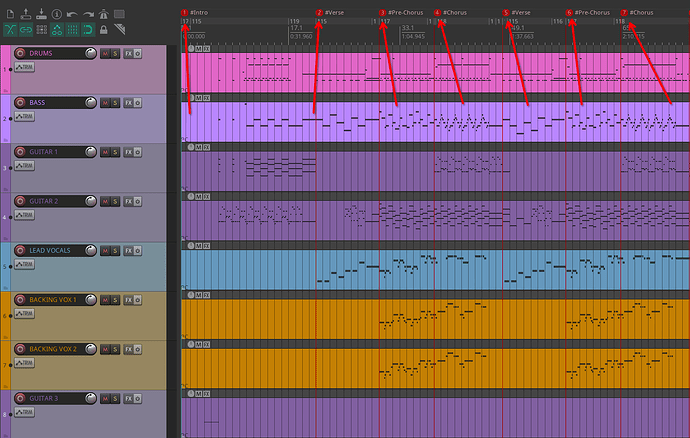Image resolution: width=690 pixels, height=438 pixels.
Task: Toggle grid lines icon
Action: (72, 30)
